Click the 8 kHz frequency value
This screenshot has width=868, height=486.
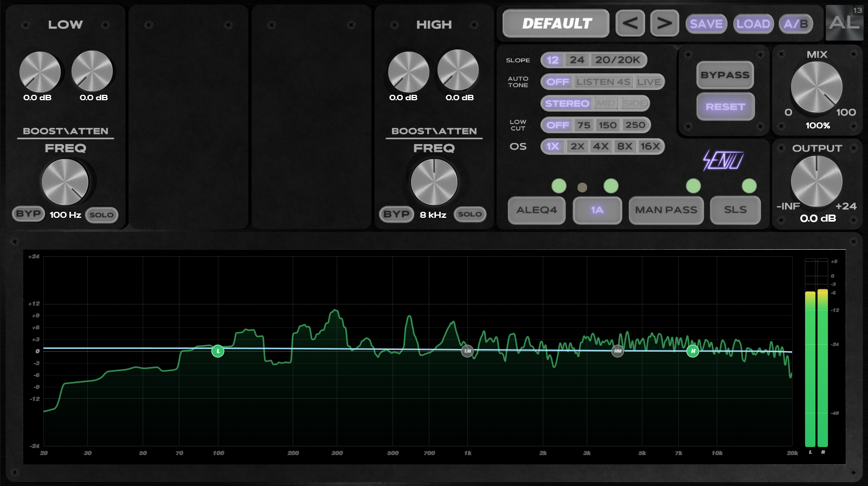[x=433, y=215]
